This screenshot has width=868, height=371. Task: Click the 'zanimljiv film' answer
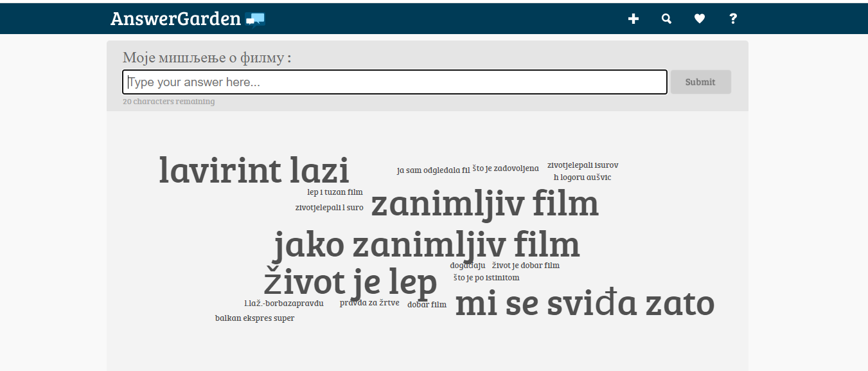(x=485, y=204)
